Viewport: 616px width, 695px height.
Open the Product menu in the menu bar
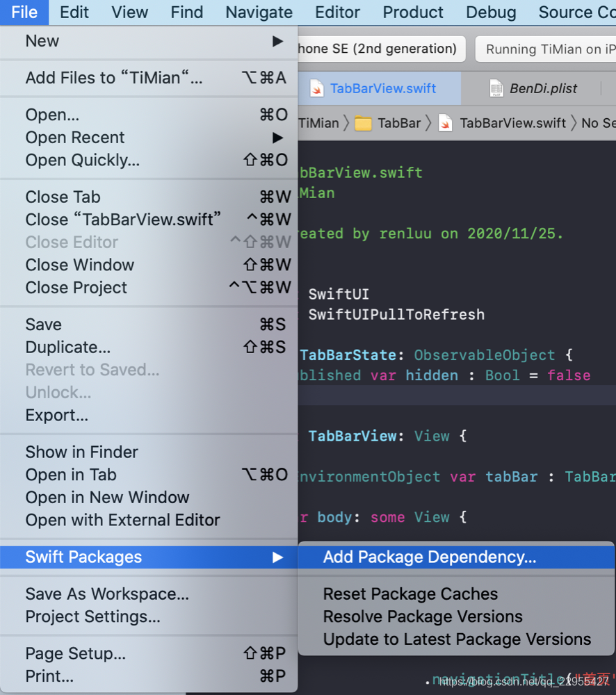413,12
